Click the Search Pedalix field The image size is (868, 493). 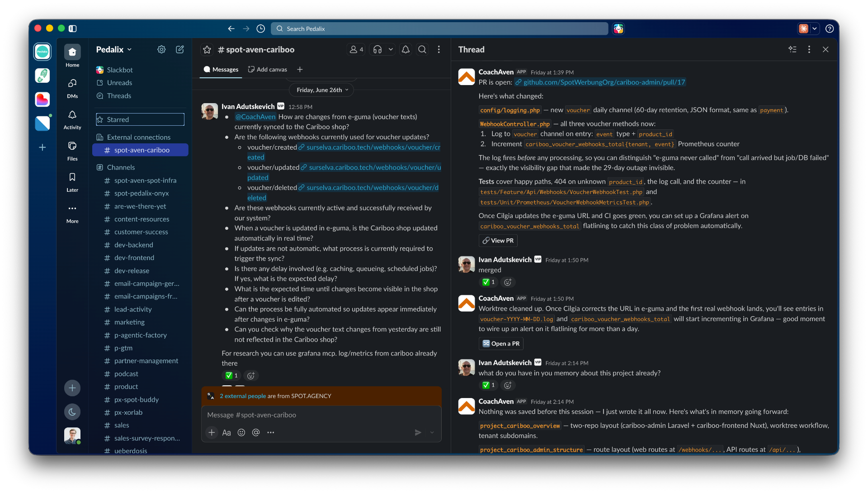(439, 28)
